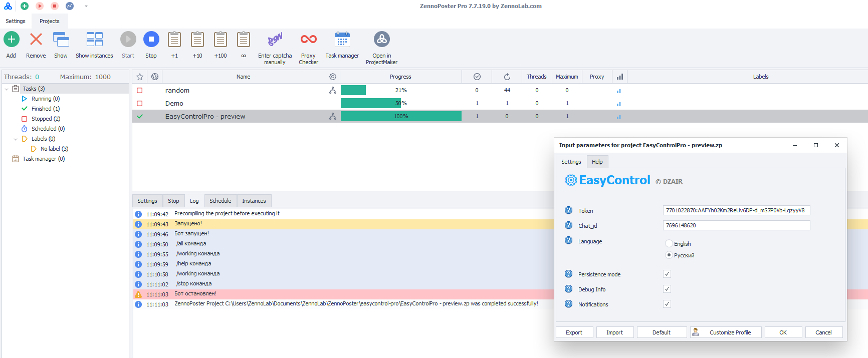This screenshot has height=358, width=868.
Task: Click the Customize Profile button
Action: (x=726, y=332)
